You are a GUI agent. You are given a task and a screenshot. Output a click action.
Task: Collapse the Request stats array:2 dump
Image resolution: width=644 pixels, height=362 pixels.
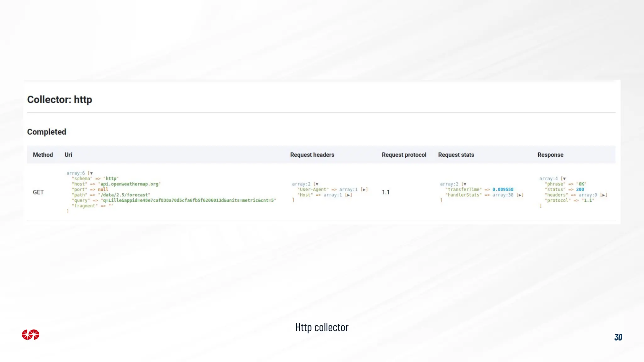[x=465, y=184]
